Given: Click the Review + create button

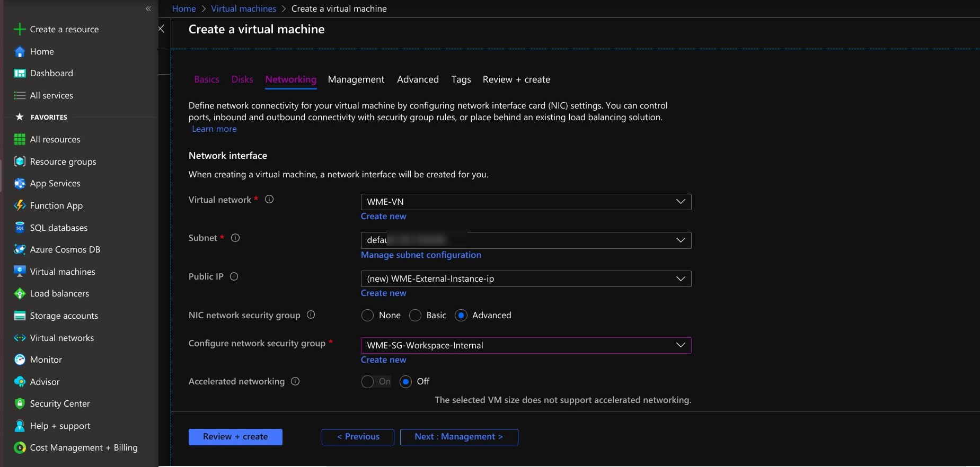Looking at the screenshot, I should pyautogui.click(x=235, y=437).
